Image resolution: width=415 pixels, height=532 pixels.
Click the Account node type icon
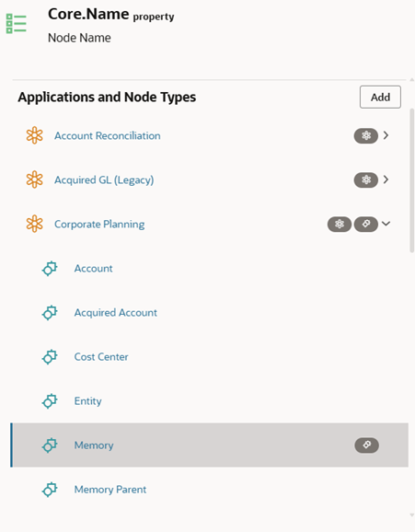[x=50, y=269]
